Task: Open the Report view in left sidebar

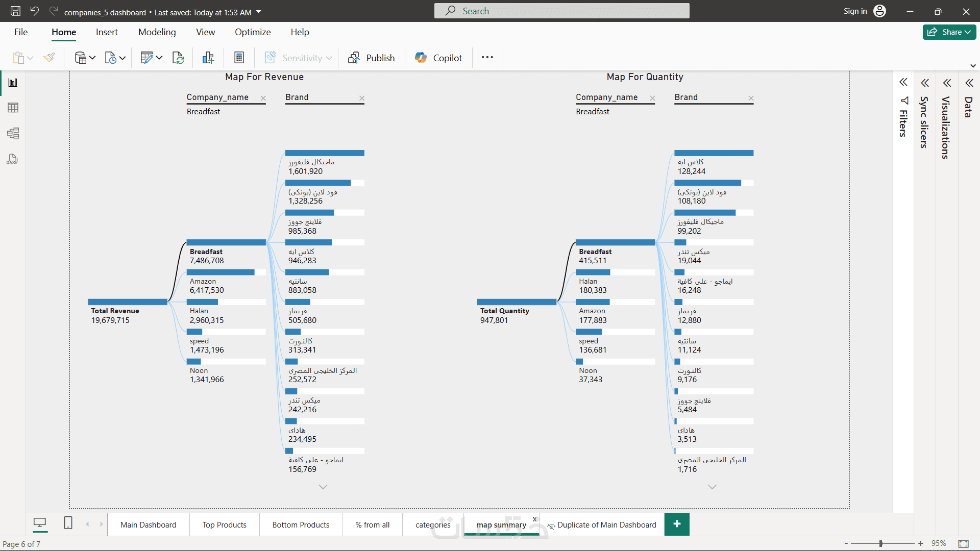Action: pos(13,83)
